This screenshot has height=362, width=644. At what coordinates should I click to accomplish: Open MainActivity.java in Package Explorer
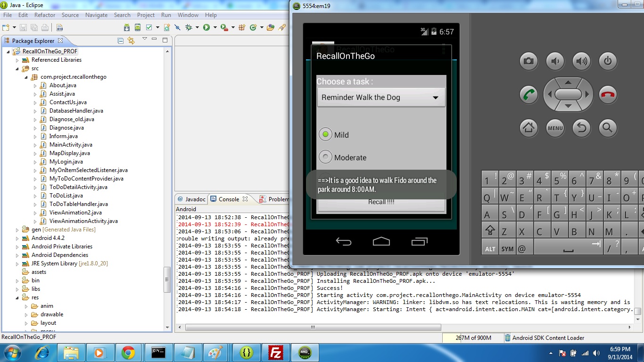(71, 145)
